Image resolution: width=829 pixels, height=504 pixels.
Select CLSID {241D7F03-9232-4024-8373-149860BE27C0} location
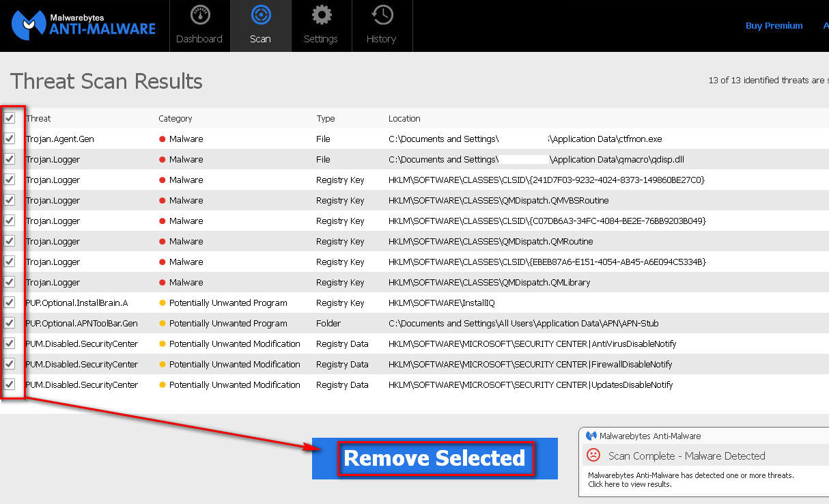(x=546, y=180)
